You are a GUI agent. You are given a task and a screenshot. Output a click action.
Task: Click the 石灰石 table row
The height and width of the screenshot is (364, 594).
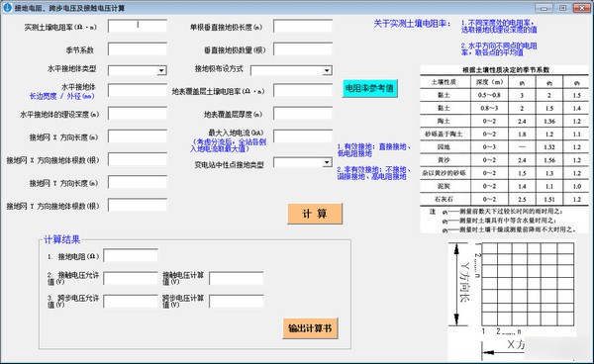click(505, 199)
